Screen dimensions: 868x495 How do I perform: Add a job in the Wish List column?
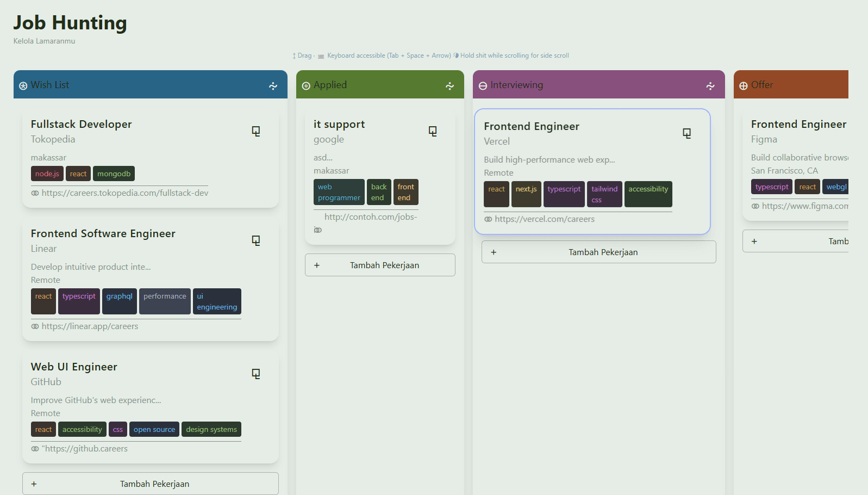(x=151, y=484)
